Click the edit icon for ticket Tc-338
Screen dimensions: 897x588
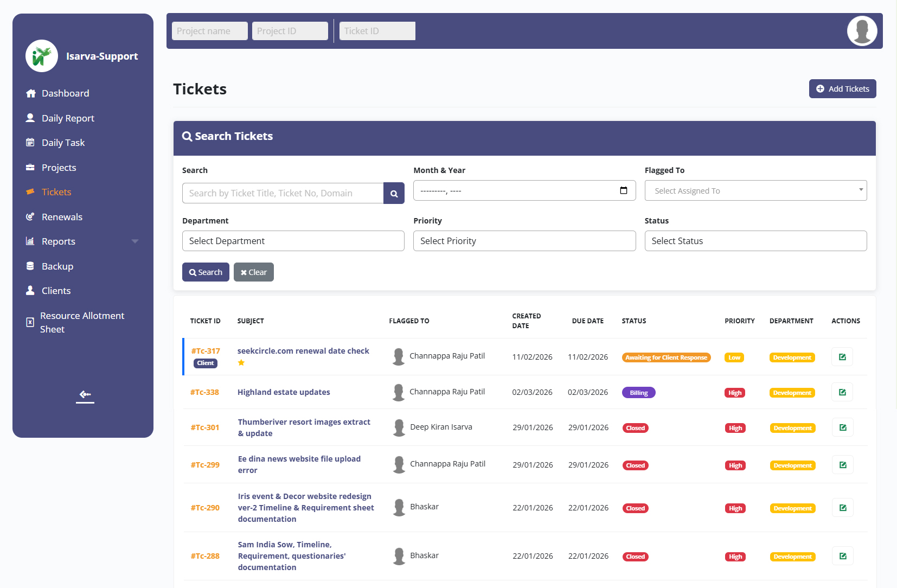click(x=842, y=392)
